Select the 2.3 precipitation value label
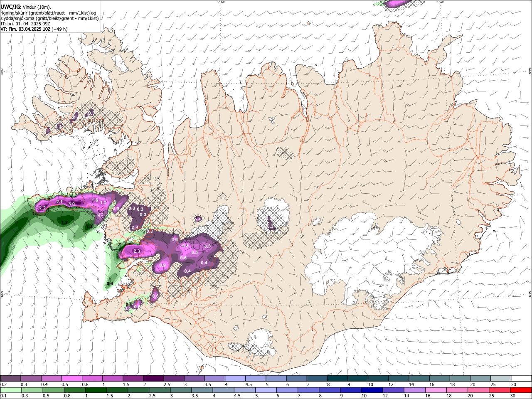 pyautogui.click(x=137, y=251)
